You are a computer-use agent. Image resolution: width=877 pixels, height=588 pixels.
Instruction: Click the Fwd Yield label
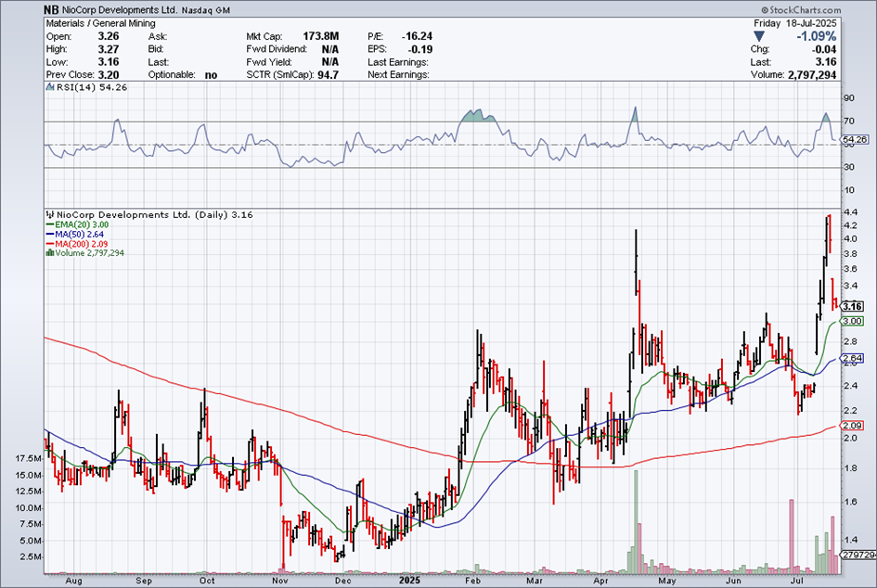(268, 61)
